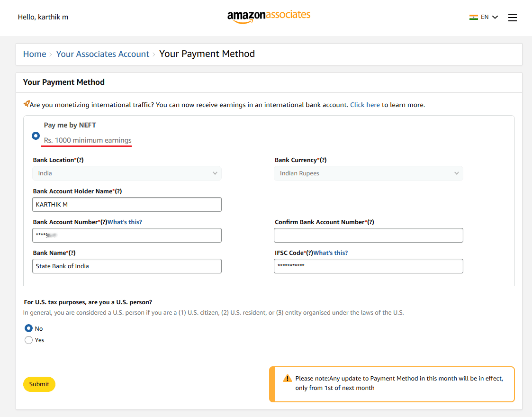Click the rocket icon beside international traffic notice

click(x=27, y=104)
